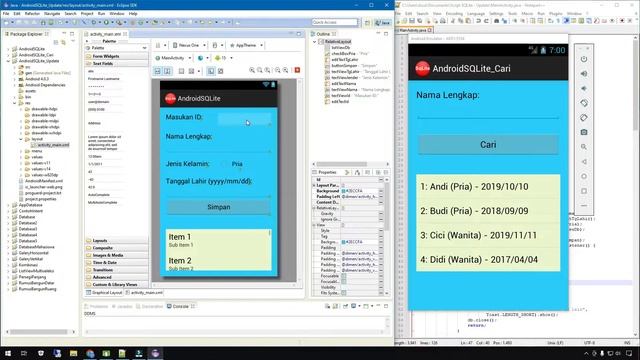
Task: Switch to the Graphical Layout tab
Action: click(x=104, y=293)
